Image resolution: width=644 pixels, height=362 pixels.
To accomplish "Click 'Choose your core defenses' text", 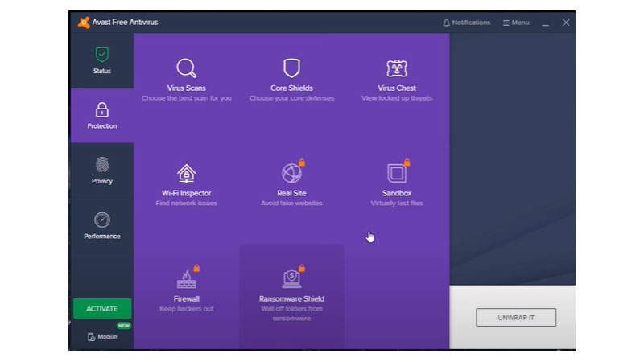I will (291, 98).
